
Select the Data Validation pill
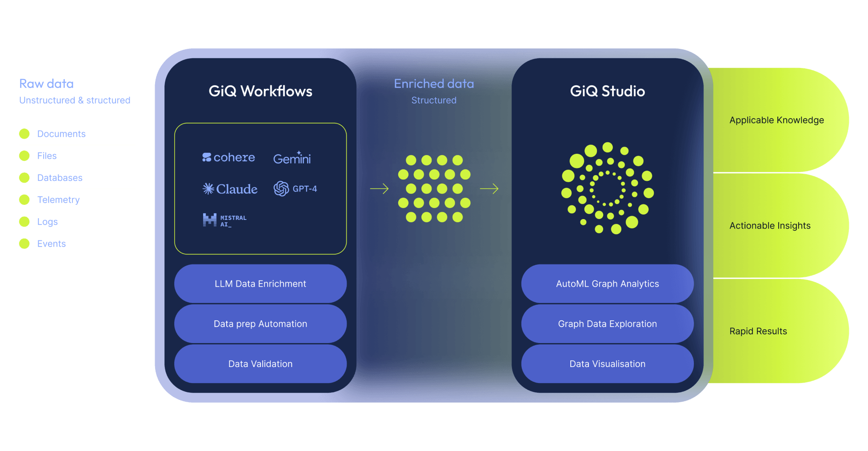(x=260, y=363)
